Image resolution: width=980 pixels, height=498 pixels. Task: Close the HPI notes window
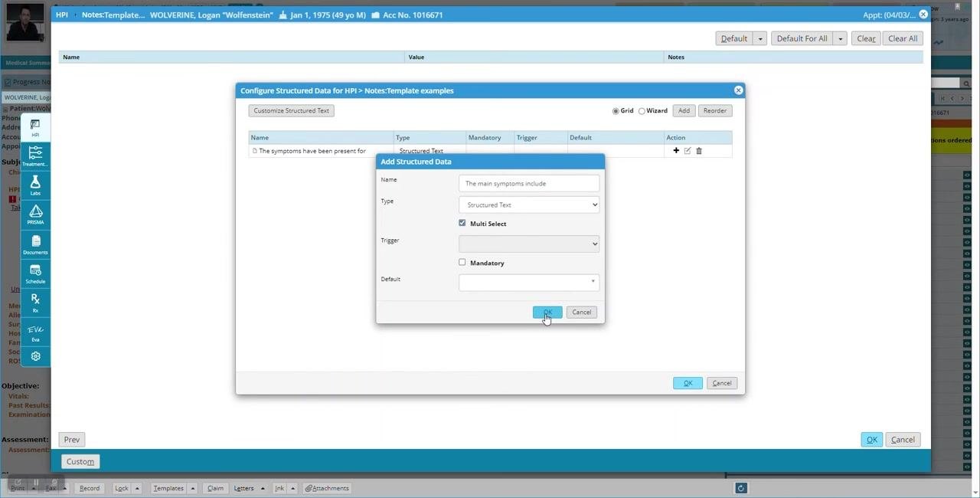tap(923, 14)
